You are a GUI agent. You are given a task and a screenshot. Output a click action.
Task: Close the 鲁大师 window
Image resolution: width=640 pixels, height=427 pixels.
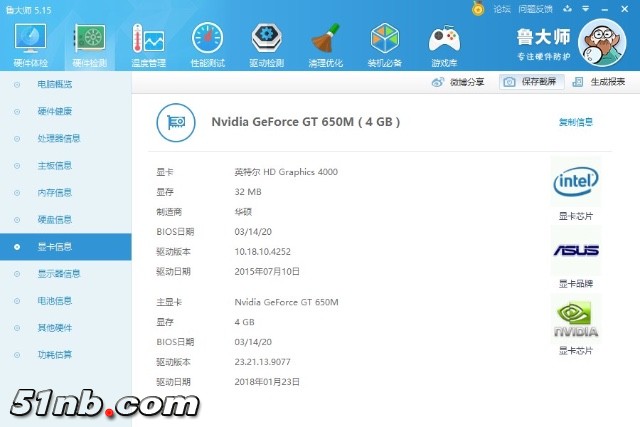624,9
